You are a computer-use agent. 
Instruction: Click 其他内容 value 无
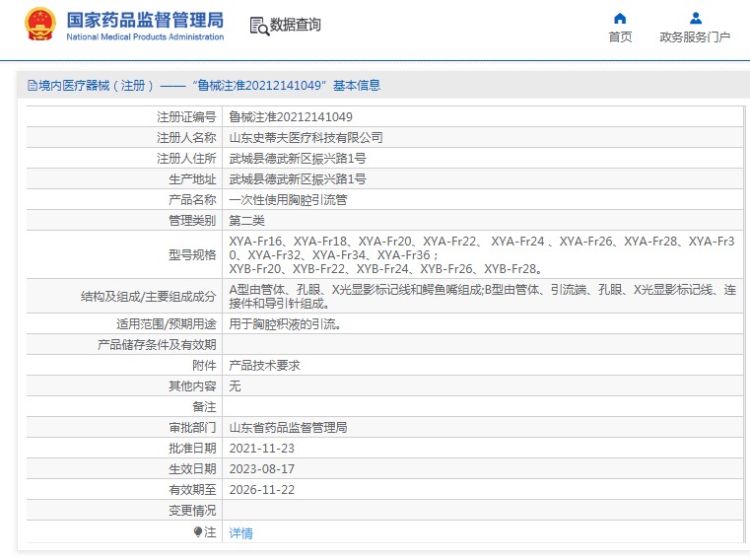(x=235, y=386)
